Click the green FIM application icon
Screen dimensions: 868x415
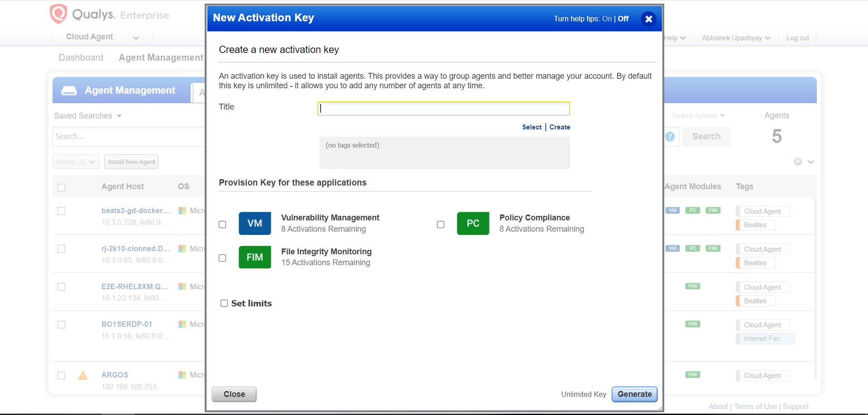254,257
